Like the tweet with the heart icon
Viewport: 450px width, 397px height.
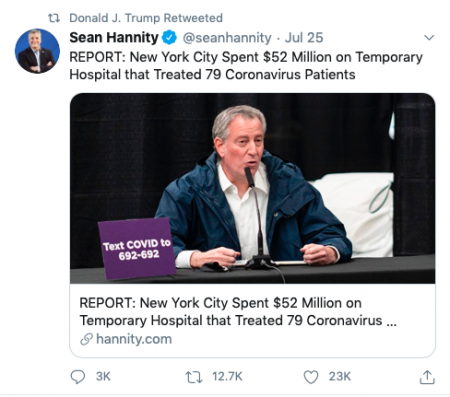(311, 377)
